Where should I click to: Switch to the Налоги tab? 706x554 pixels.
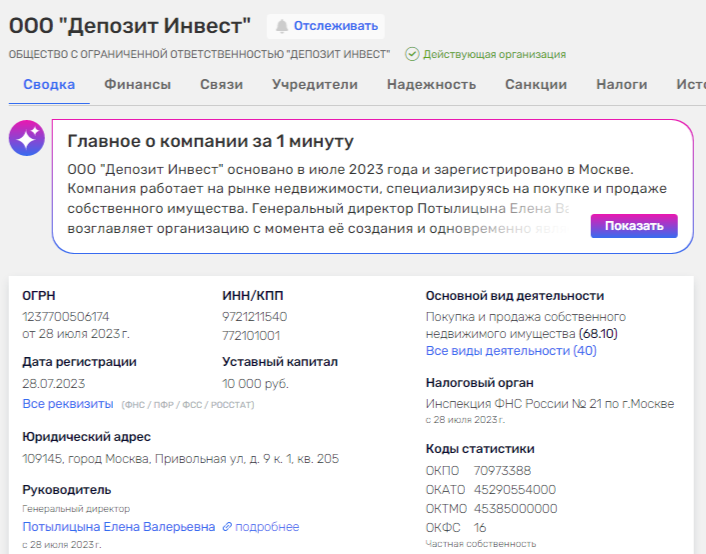(622, 85)
